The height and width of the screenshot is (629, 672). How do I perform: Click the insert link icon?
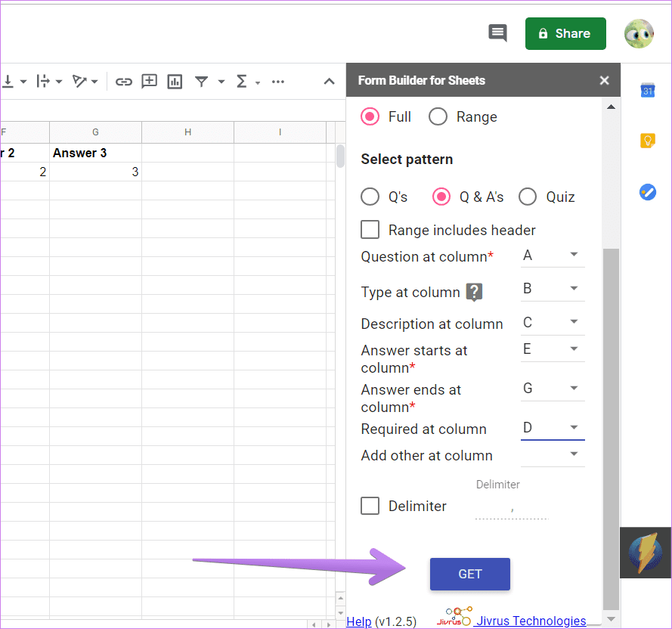(x=123, y=81)
